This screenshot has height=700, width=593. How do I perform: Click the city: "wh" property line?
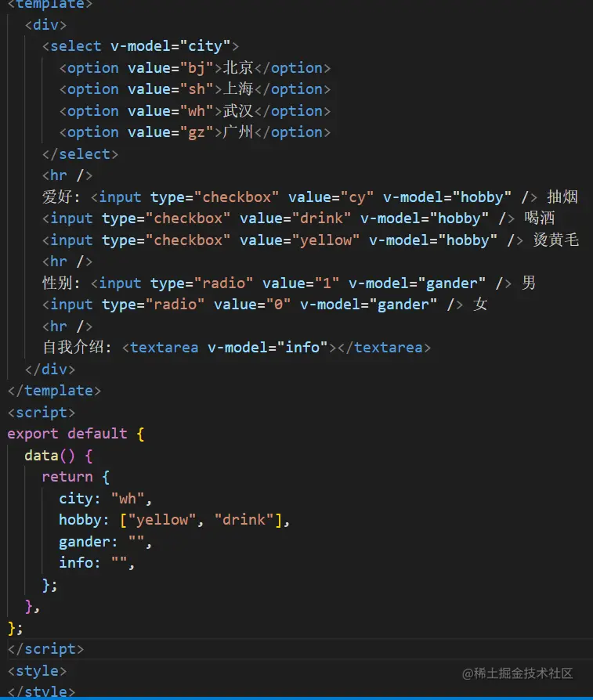coord(106,498)
